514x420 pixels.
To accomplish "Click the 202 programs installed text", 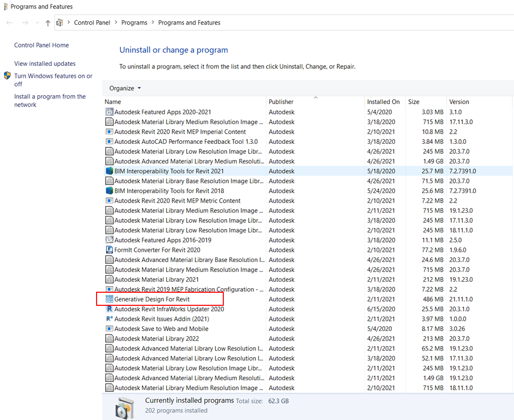I will pos(177,410).
